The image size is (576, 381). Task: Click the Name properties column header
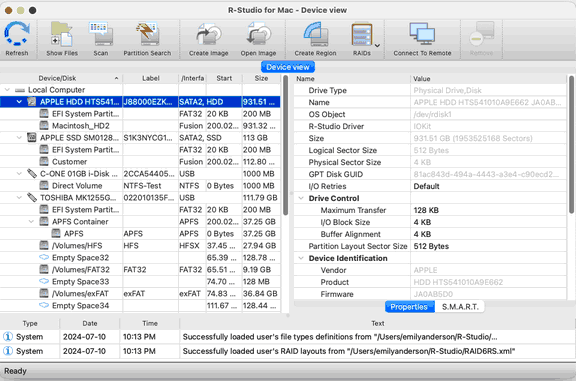(x=352, y=79)
